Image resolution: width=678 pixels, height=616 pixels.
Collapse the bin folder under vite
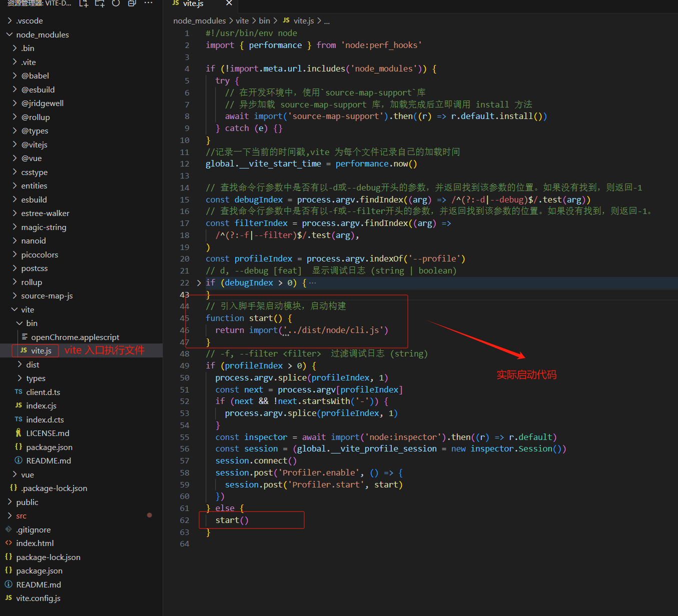(20, 323)
